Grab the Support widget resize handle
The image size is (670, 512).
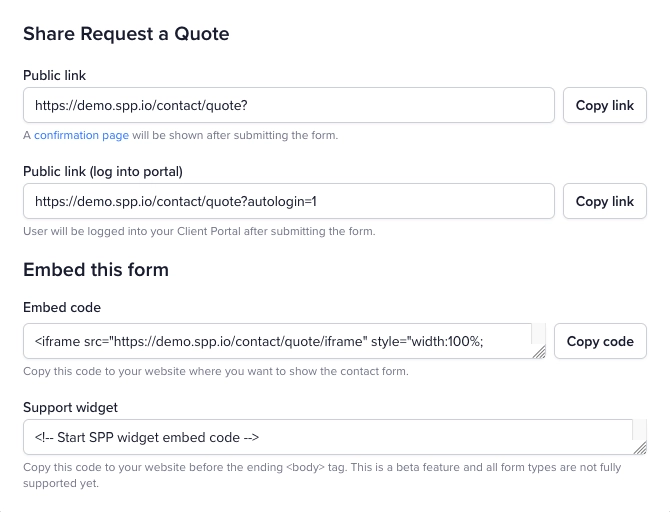tap(641, 448)
